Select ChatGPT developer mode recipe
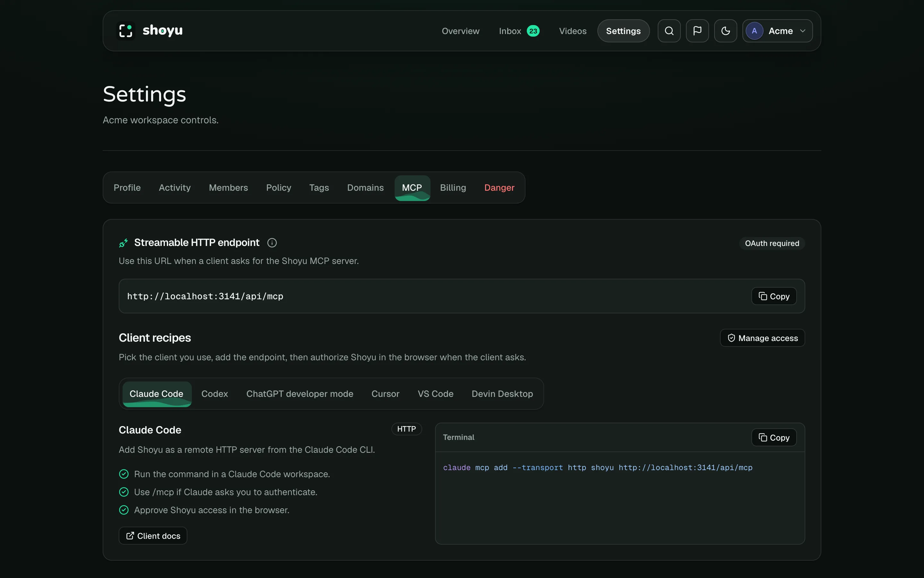The width and height of the screenshot is (924, 578). click(x=300, y=394)
